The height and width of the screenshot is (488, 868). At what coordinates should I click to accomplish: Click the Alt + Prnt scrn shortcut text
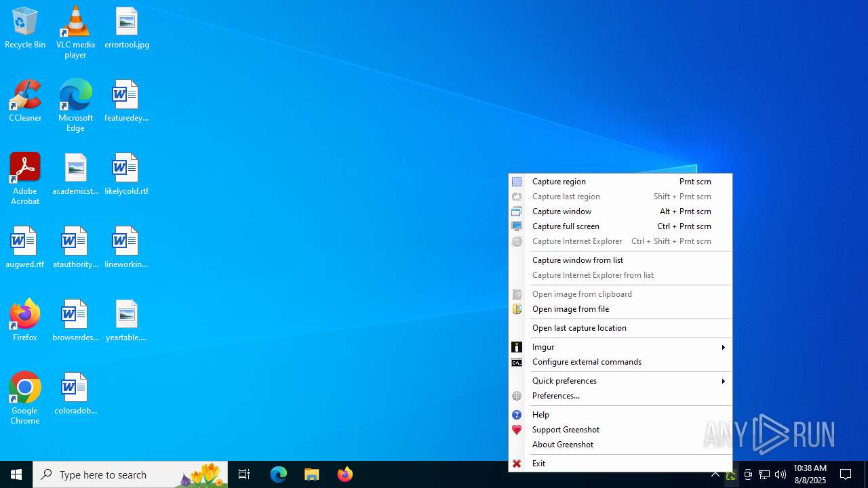(x=686, y=211)
